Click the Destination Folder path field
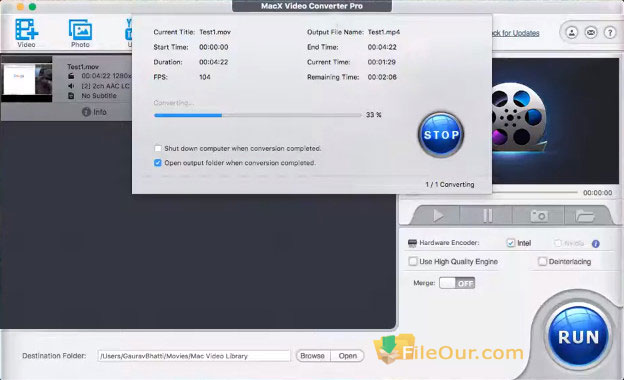Image resolution: width=624 pixels, height=380 pixels. pos(193,356)
